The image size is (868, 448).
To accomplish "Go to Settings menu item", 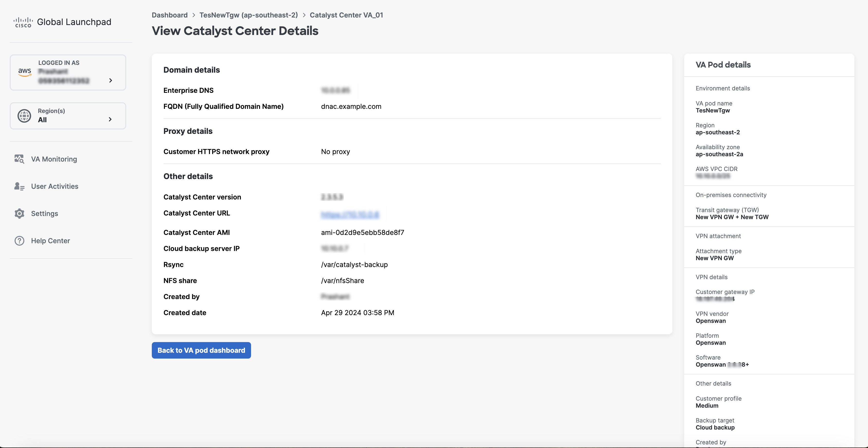I will click(x=45, y=213).
